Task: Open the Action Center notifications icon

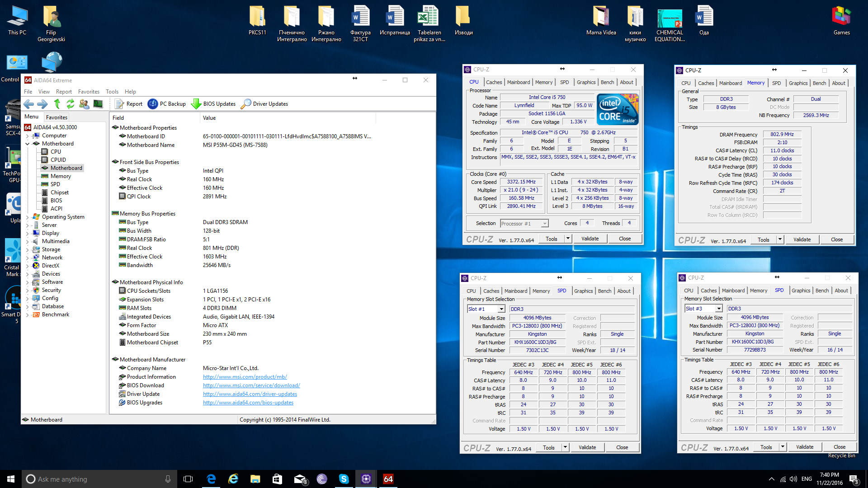Action: tap(854, 479)
